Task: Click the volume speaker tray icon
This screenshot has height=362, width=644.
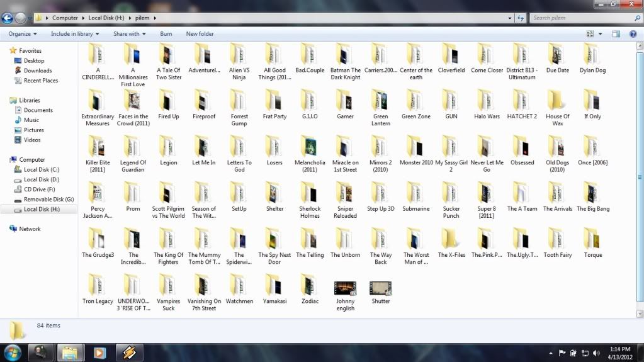Action: 596,353
